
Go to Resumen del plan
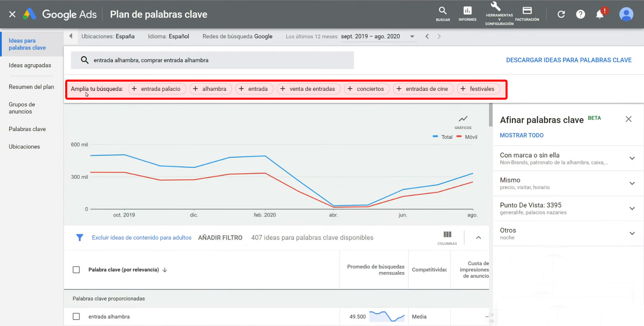tap(31, 87)
